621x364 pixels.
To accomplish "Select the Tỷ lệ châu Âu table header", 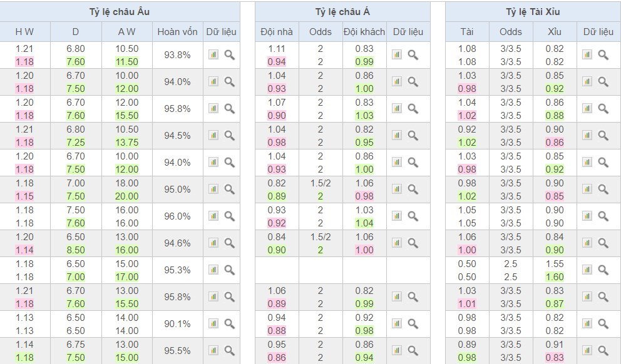I will (120, 12).
